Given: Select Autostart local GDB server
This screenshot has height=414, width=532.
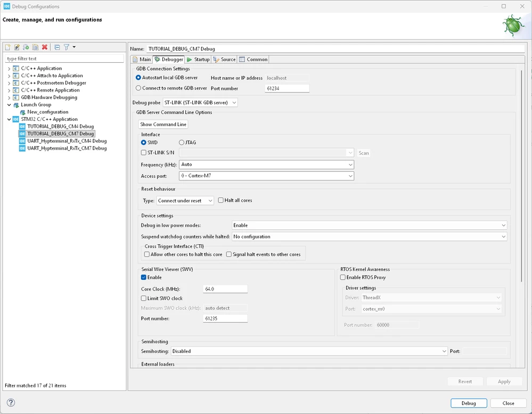Looking at the screenshot, I should pos(138,78).
